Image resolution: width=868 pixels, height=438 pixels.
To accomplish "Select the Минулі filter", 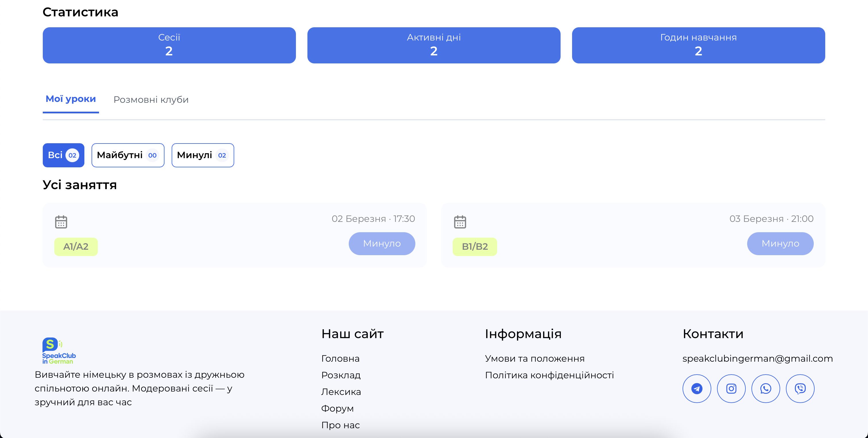I will coord(203,155).
